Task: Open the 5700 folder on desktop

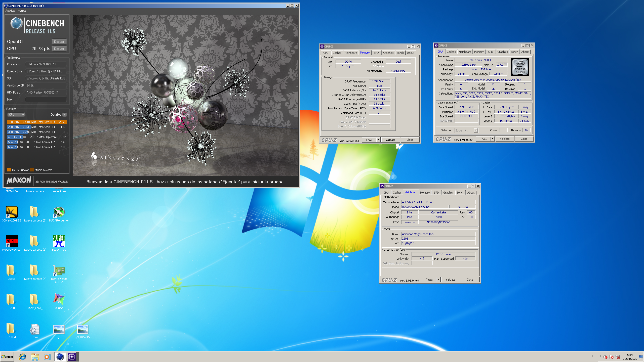Action: (12, 301)
